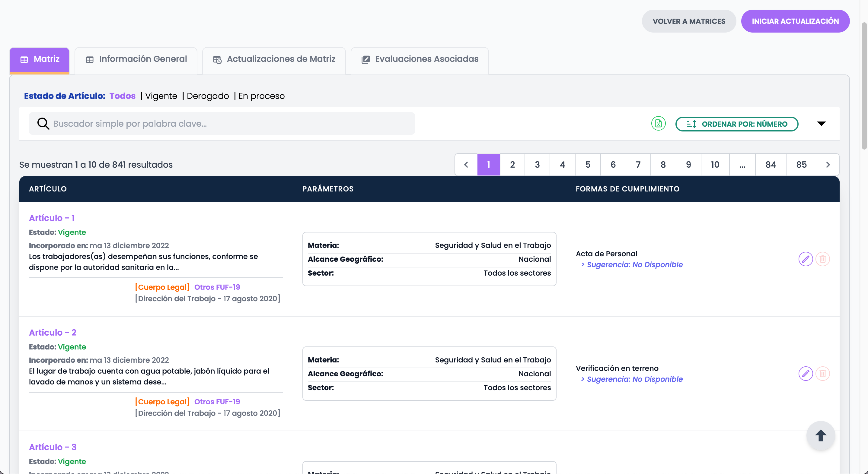This screenshot has width=868, height=474.
Task: Click the Parámetros column header
Action: (328, 189)
